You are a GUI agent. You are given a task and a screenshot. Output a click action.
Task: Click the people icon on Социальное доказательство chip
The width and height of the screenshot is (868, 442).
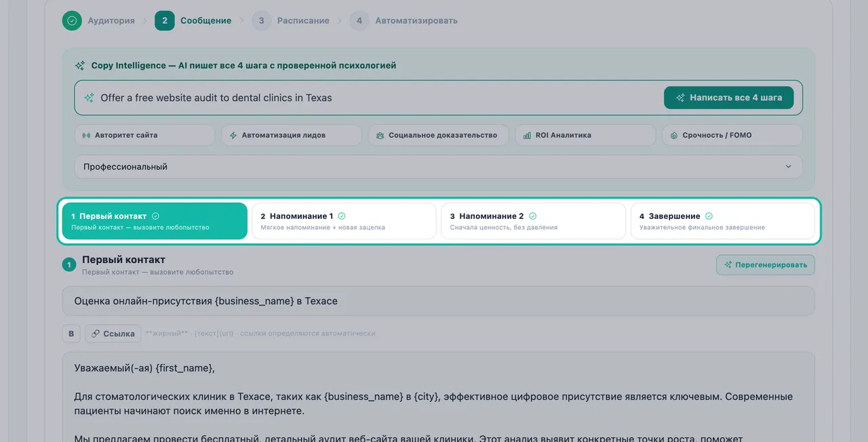pos(380,136)
